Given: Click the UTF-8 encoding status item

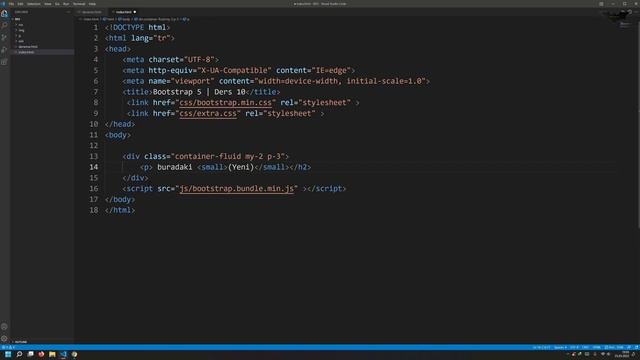Looking at the screenshot, I should coord(574,347).
